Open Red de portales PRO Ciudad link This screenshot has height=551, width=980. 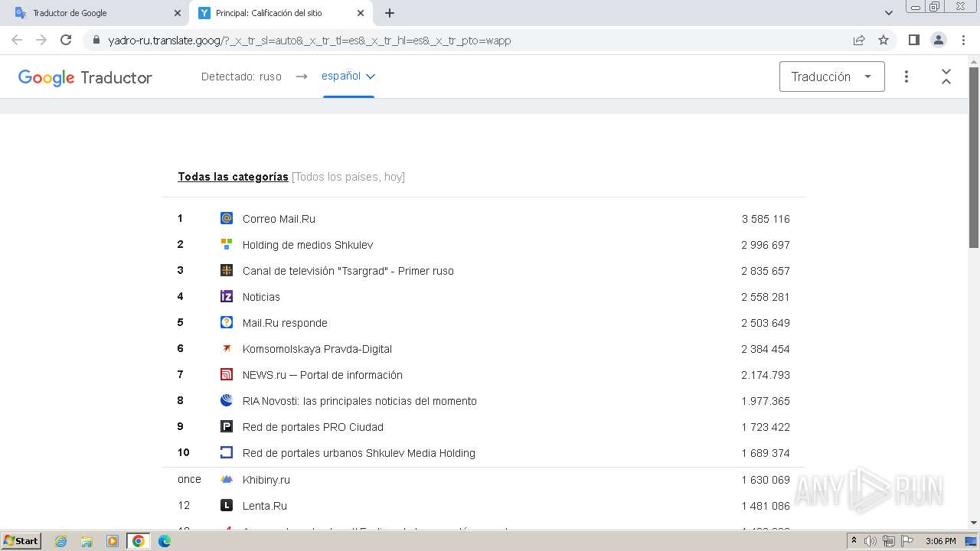pyautogui.click(x=313, y=427)
